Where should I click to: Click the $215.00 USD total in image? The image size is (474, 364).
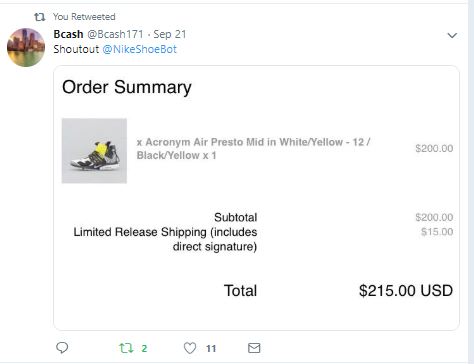pos(406,290)
